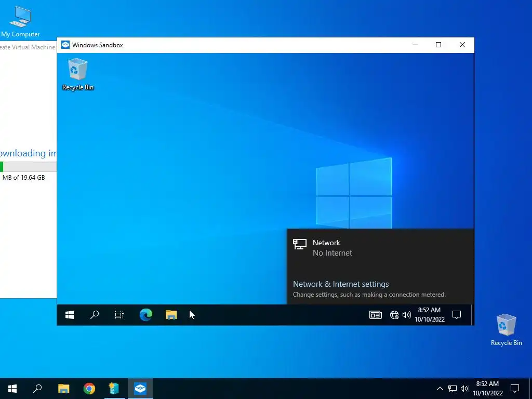Image resolution: width=532 pixels, height=399 pixels.
Task: Open Network & Internet settings link
Action: 341,284
